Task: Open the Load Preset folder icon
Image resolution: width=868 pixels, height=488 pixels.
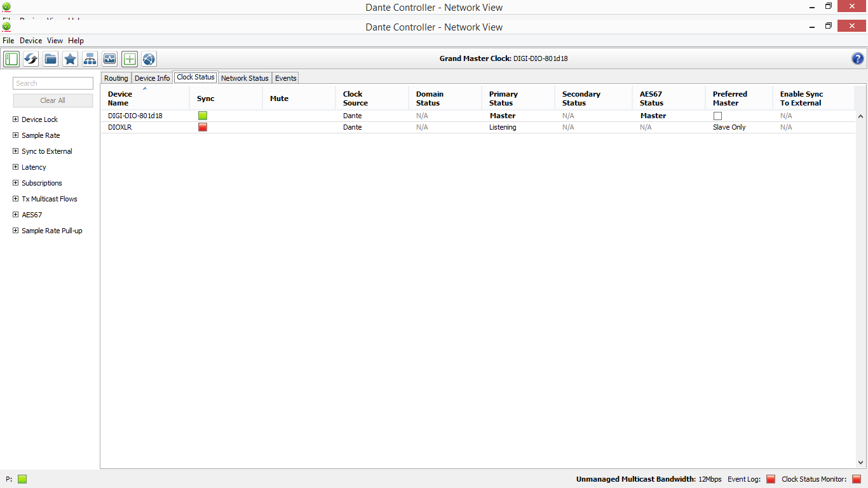Action: click(x=51, y=59)
